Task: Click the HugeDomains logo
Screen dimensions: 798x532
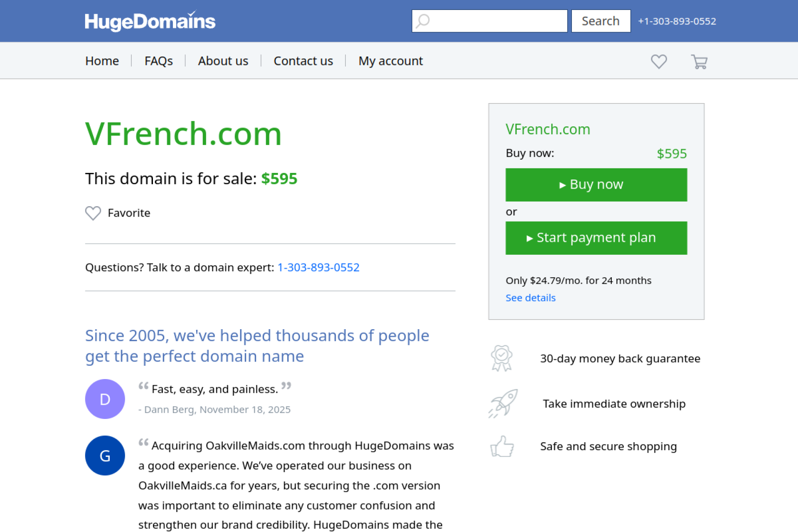Action: point(150,21)
